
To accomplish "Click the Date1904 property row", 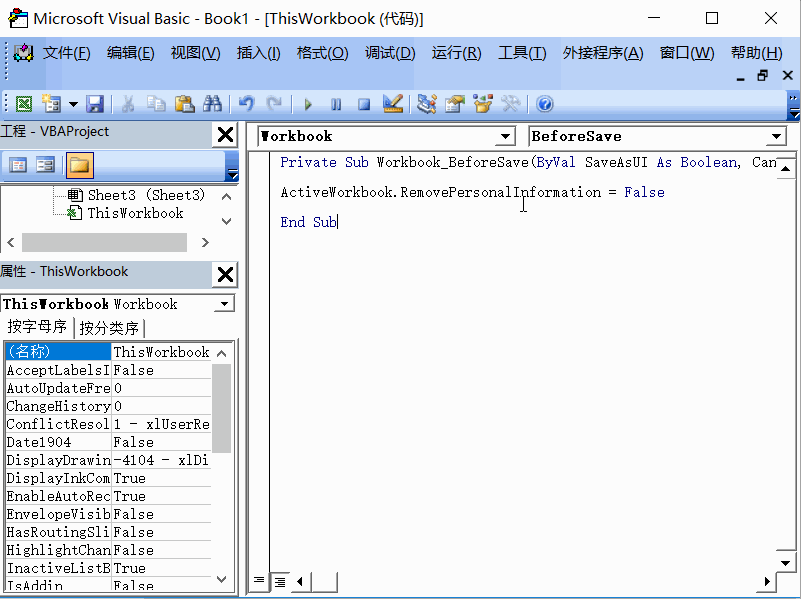I will (x=108, y=442).
